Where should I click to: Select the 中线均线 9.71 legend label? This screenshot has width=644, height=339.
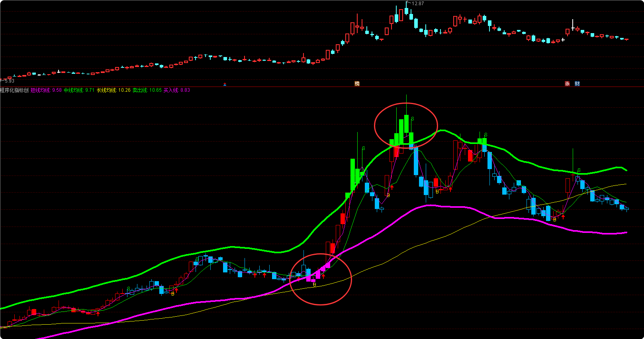coord(79,91)
